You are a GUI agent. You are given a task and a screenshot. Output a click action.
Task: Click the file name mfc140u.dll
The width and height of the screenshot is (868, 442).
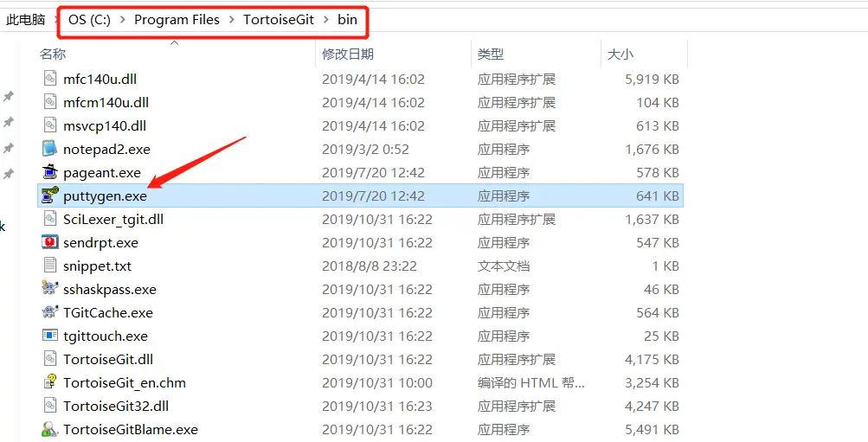100,79
